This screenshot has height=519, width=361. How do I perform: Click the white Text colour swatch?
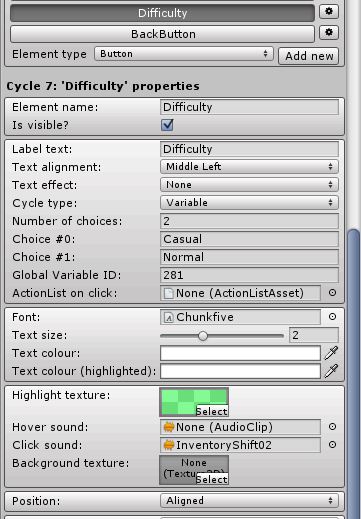click(240, 353)
